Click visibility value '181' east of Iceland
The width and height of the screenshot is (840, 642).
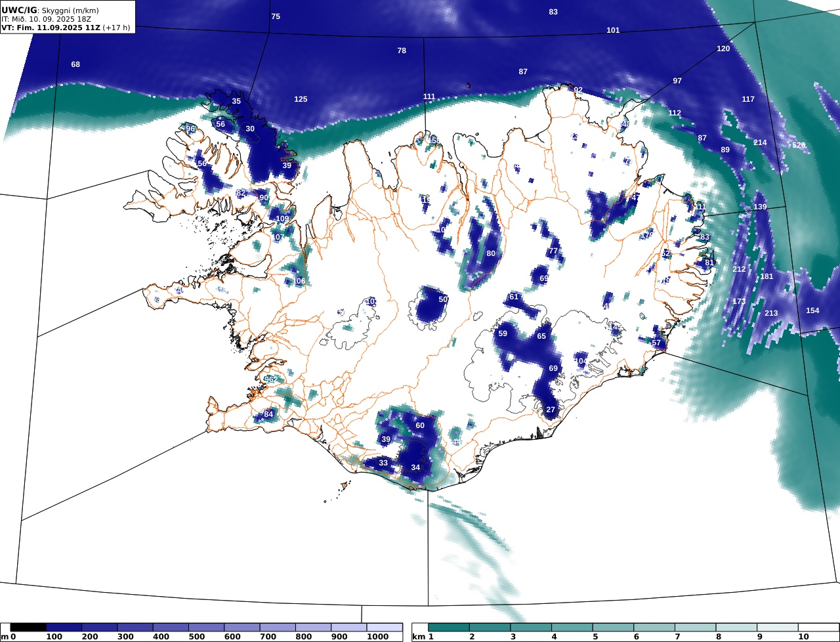point(766,276)
